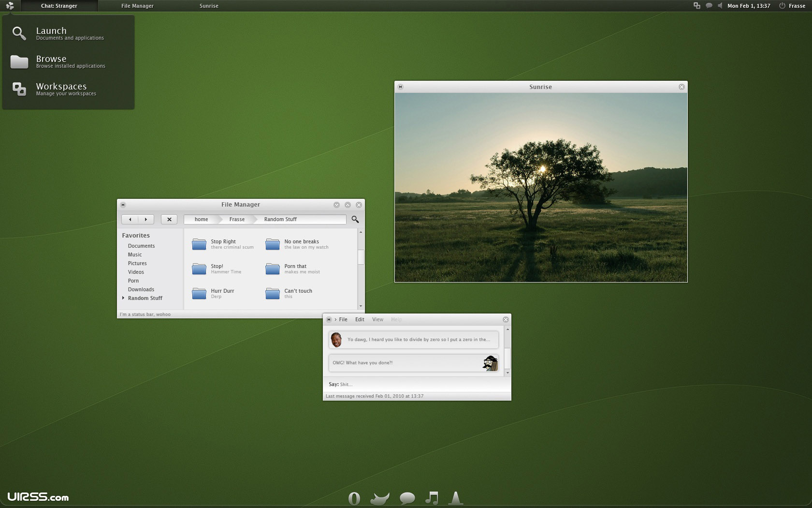Screen dimensions: 812x508
Task: Click Yo dawg sender avatar
Action: click(x=336, y=340)
